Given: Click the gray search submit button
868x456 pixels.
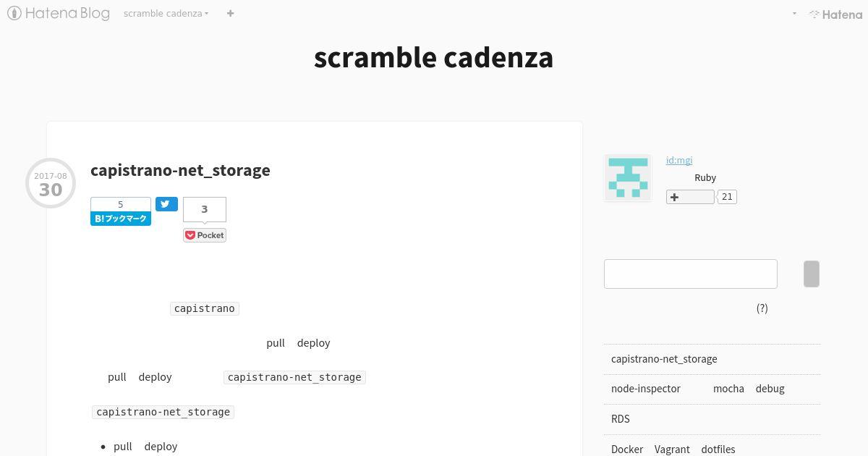Looking at the screenshot, I should [812, 274].
